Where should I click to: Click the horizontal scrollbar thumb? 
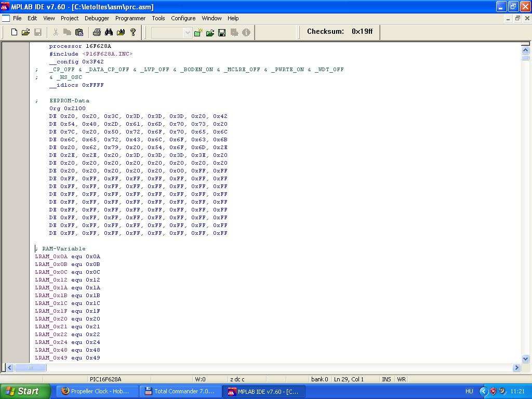pyautogui.click(x=31, y=367)
